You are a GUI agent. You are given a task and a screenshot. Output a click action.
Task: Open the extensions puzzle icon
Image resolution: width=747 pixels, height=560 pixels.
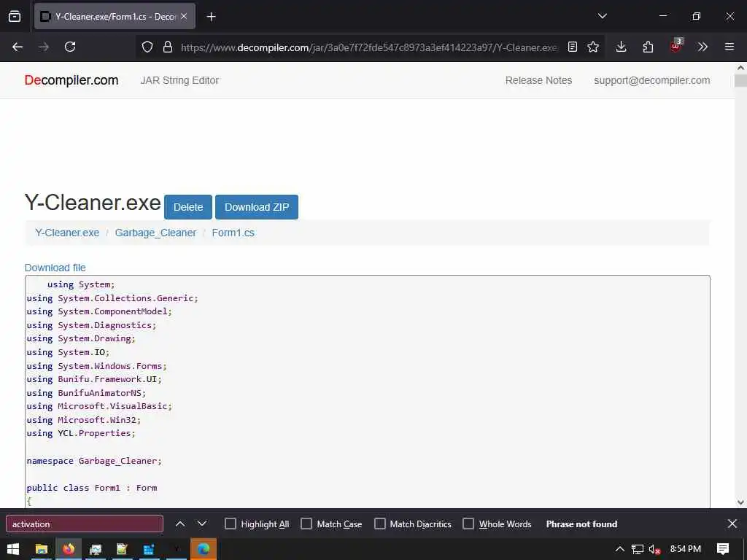[648, 47]
